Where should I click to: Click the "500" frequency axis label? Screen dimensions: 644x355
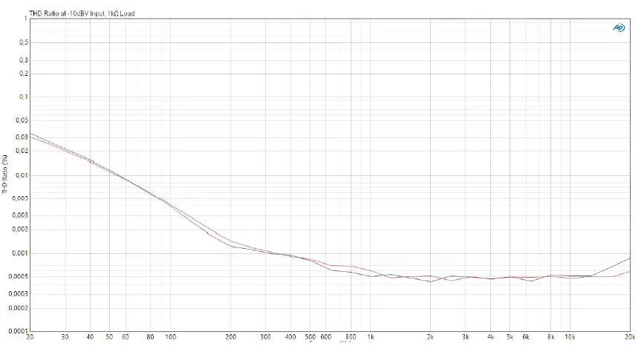coord(310,337)
